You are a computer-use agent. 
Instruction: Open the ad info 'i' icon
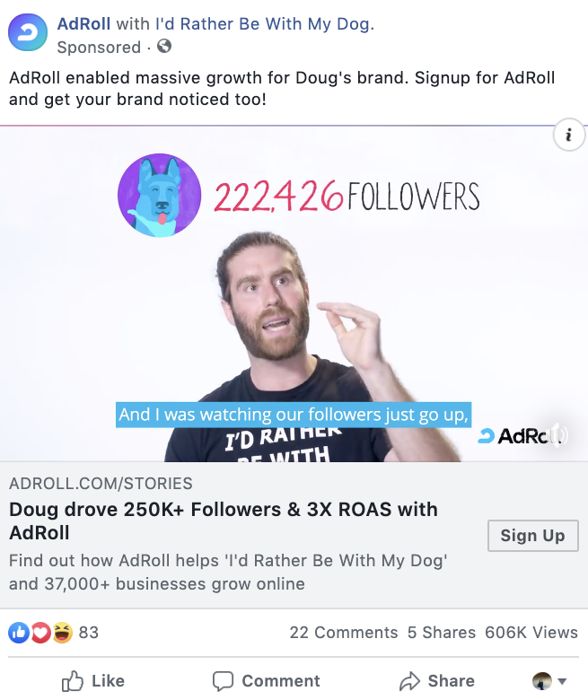(569, 135)
